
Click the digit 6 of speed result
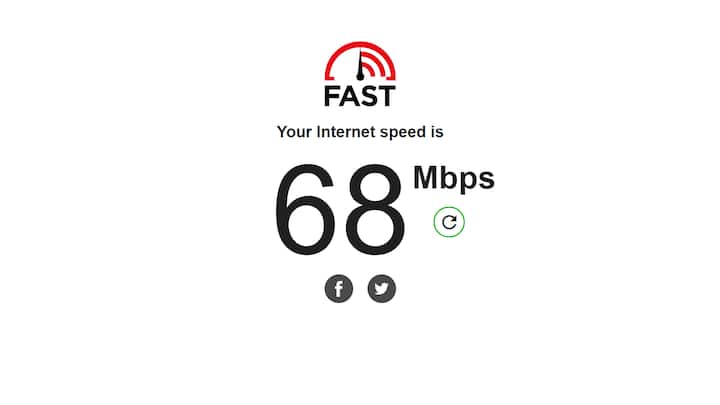pos(306,209)
